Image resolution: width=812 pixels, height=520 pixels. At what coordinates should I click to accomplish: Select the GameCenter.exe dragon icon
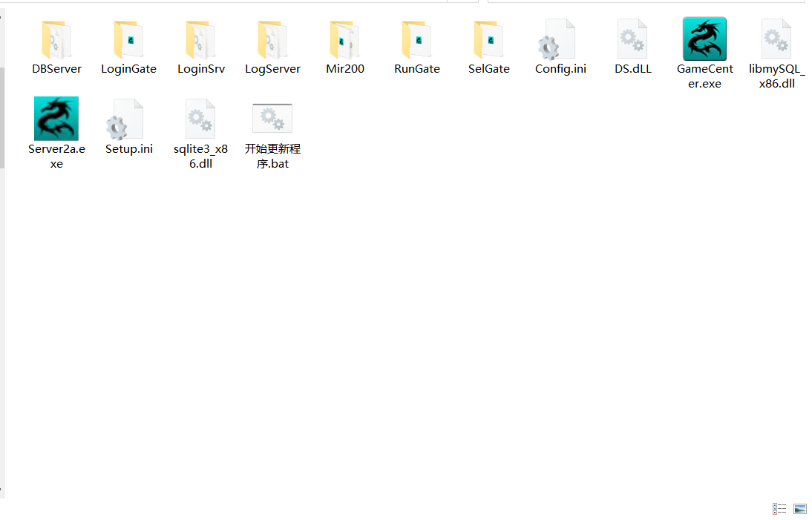click(x=704, y=39)
